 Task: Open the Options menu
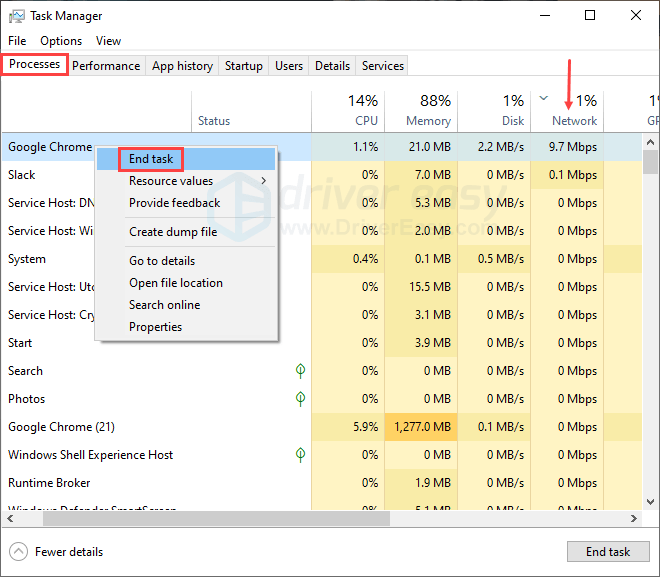[x=61, y=41]
